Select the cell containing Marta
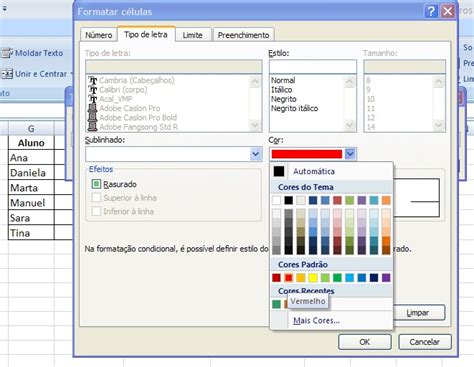 click(31, 188)
